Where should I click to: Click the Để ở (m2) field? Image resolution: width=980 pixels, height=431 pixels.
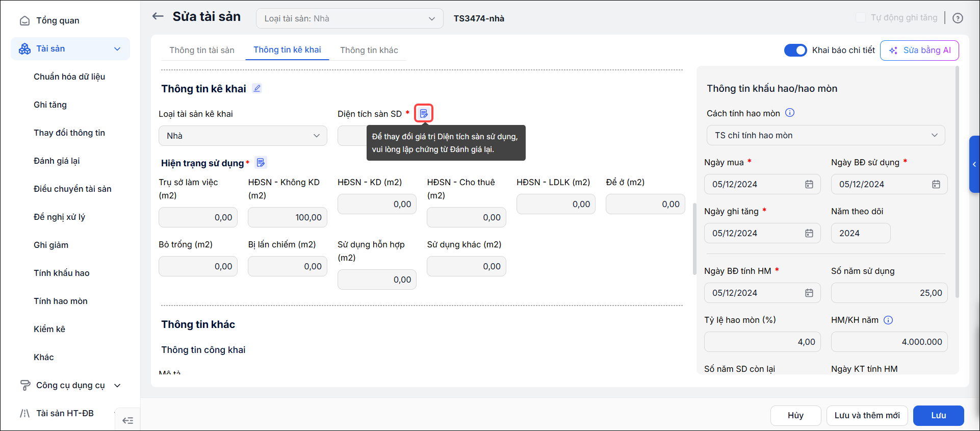click(x=645, y=204)
